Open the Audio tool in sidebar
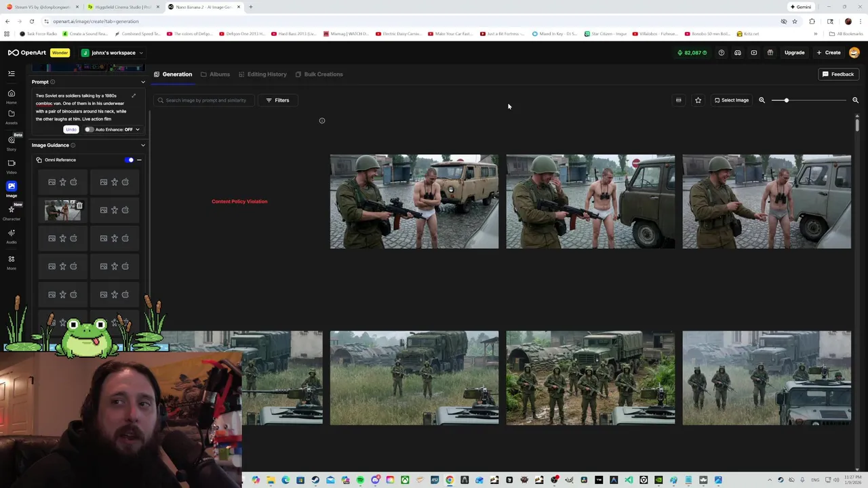This screenshot has height=488, width=868. coord(12,236)
